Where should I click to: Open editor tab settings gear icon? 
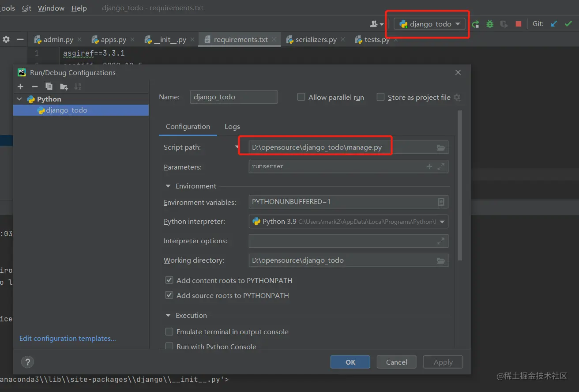tap(6, 39)
